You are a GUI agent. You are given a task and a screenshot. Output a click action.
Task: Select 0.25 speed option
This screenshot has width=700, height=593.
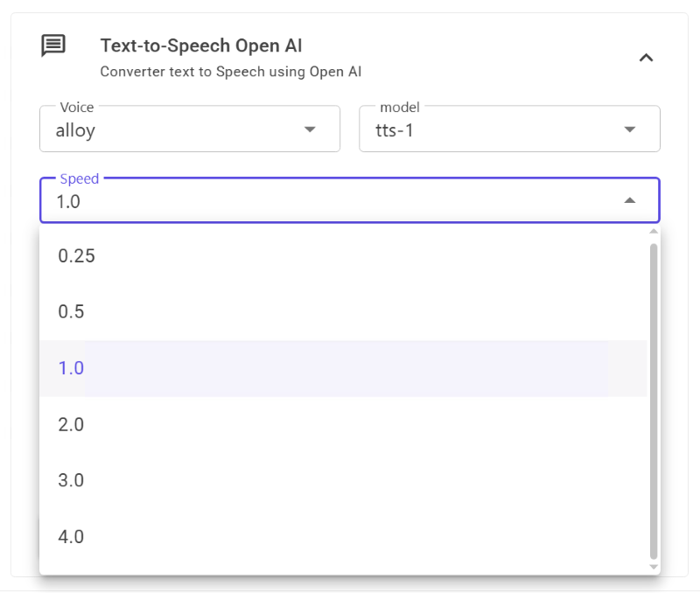coord(76,256)
